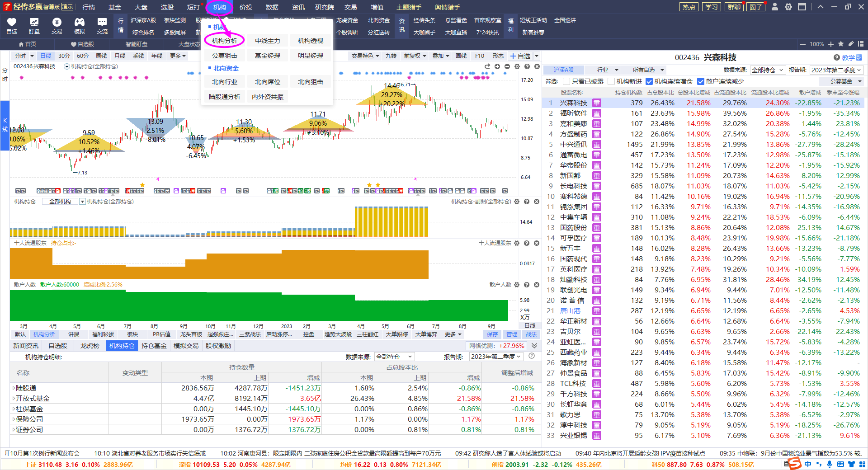Expand the 陆股通 row in holdings table
The image size is (868, 470).
coord(14,388)
